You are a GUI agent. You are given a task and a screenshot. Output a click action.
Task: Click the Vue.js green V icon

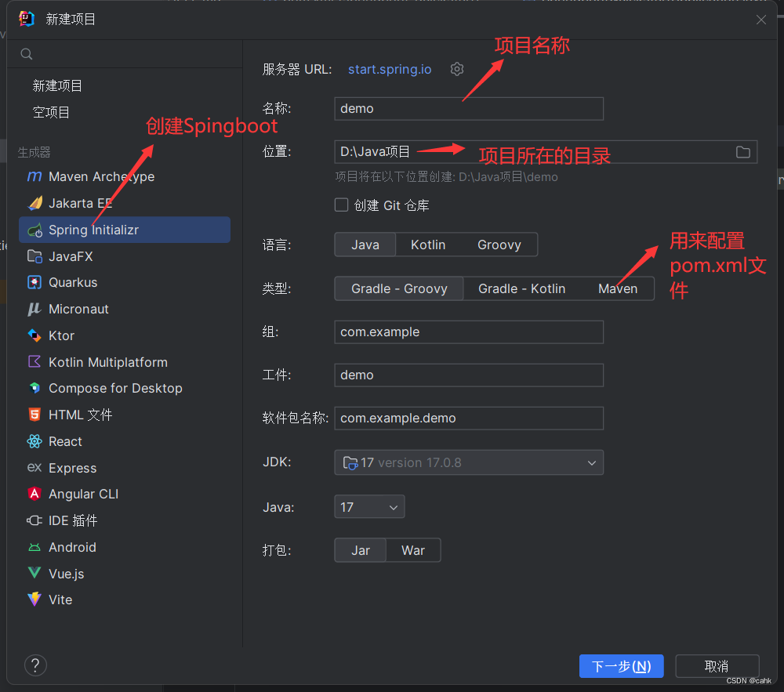coord(34,573)
